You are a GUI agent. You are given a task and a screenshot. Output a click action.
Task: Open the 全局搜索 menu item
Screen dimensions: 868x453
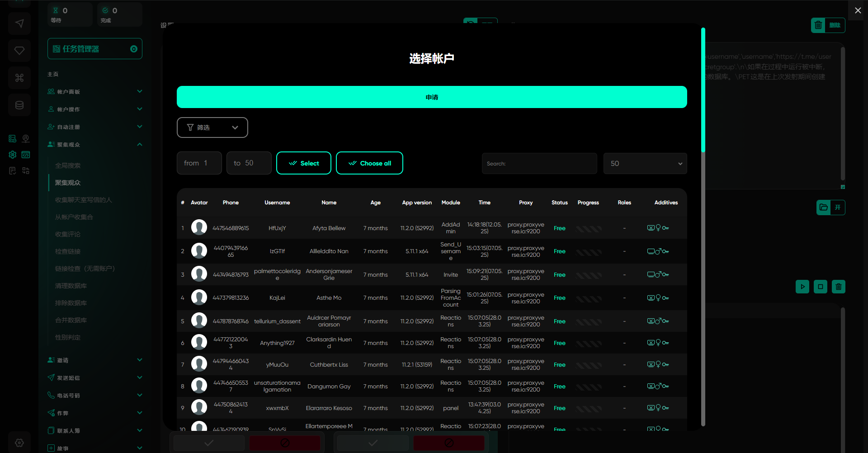pos(68,165)
